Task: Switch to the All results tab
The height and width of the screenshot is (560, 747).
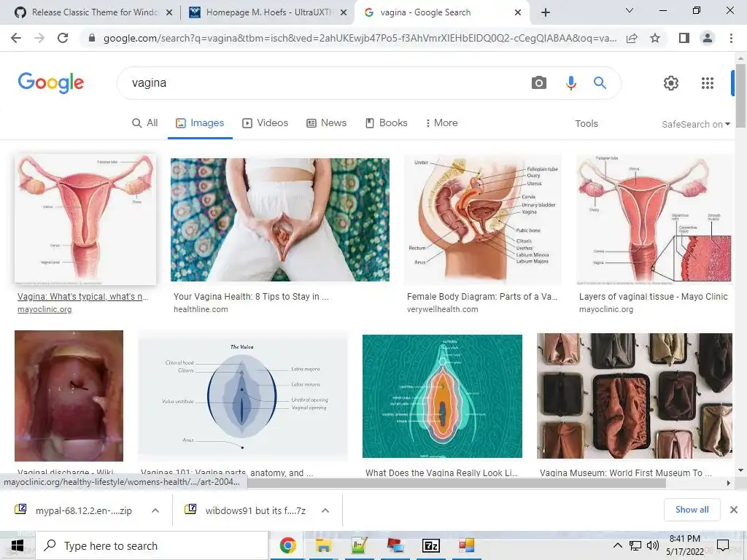Action: coord(145,122)
